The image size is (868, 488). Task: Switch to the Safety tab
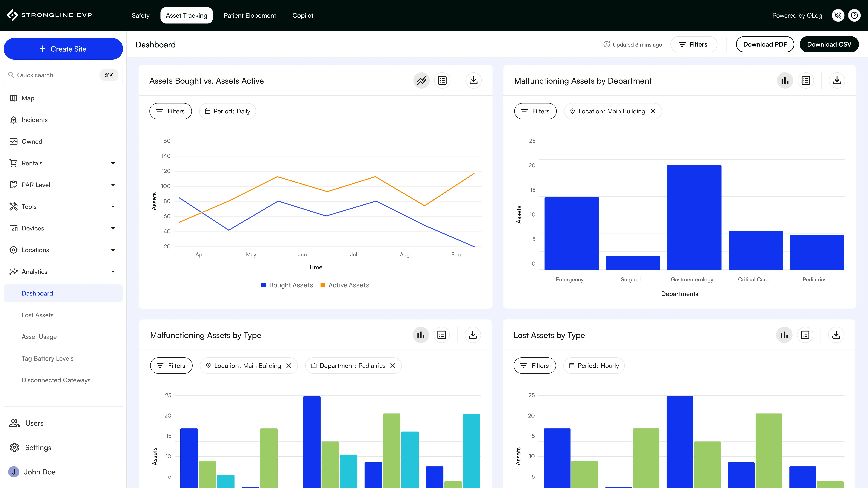pyautogui.click(x=140, y=16)
